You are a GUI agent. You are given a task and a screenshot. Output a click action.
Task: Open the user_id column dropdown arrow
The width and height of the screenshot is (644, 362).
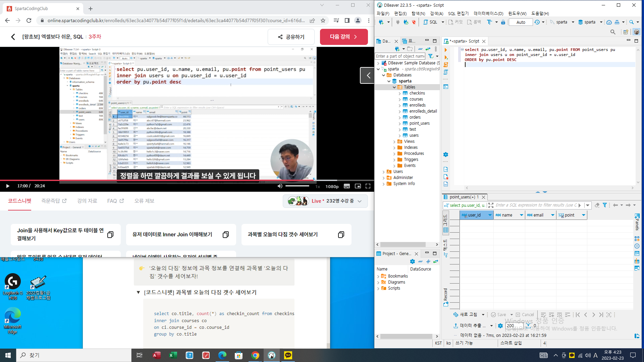(x=490, y=215)
